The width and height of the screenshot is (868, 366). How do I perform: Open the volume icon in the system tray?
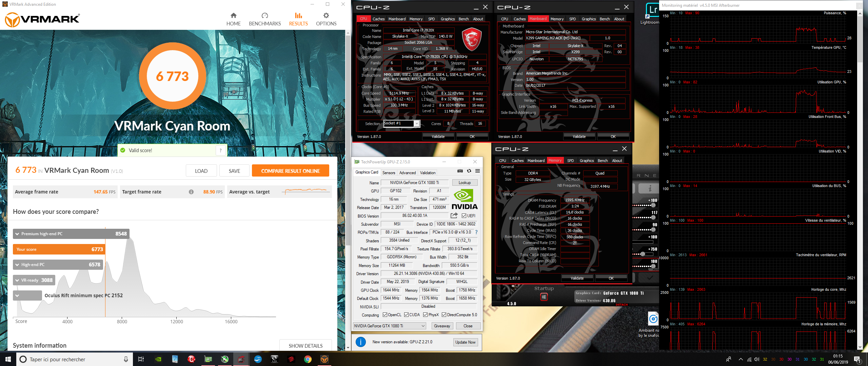757,359
